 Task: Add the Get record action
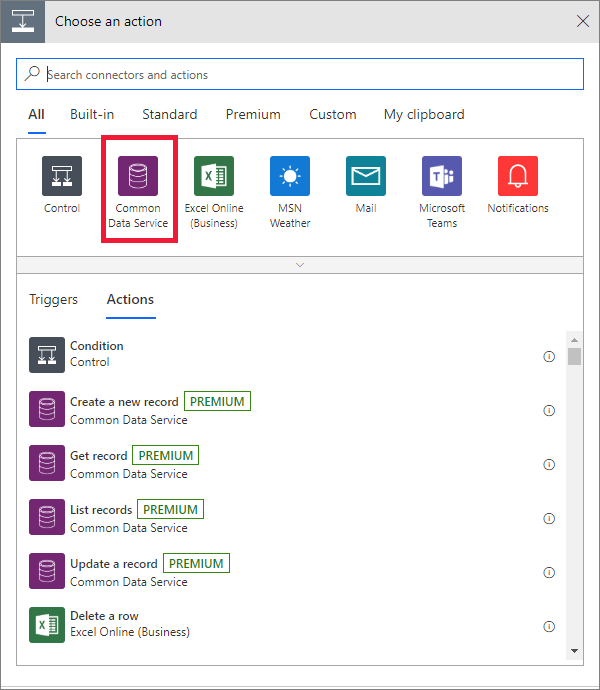click(291, 463)
